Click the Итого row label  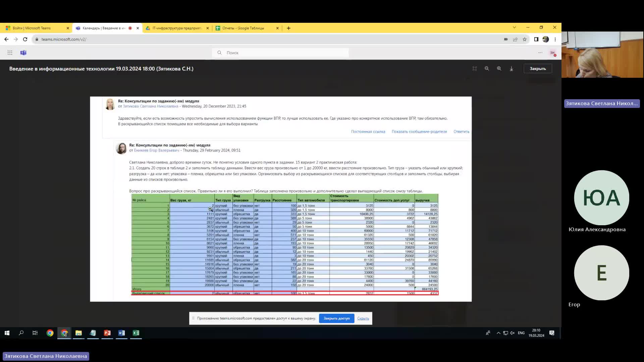click(x=137, y=289)
